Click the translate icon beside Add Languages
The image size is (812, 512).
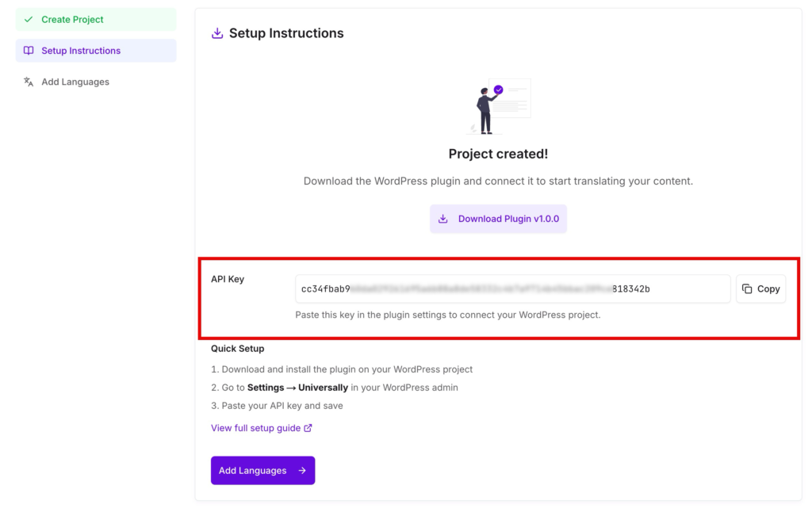click(x=29, y=82)
